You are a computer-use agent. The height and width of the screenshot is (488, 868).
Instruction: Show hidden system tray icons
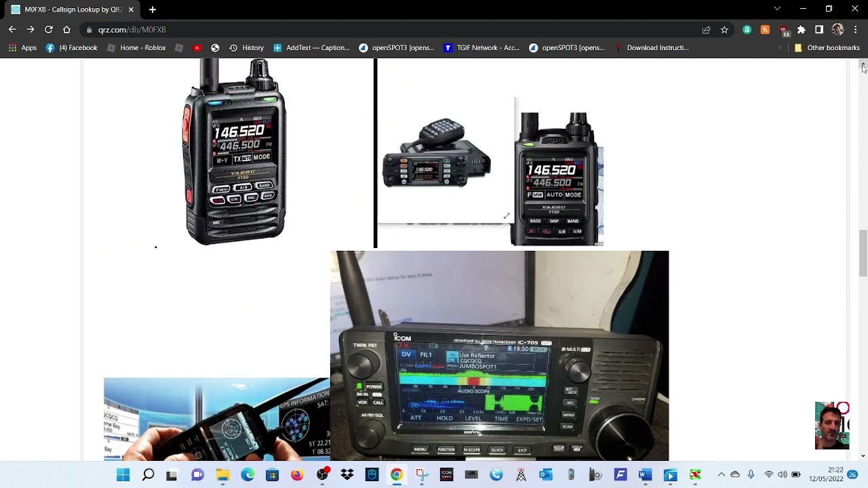coord(721,475)
